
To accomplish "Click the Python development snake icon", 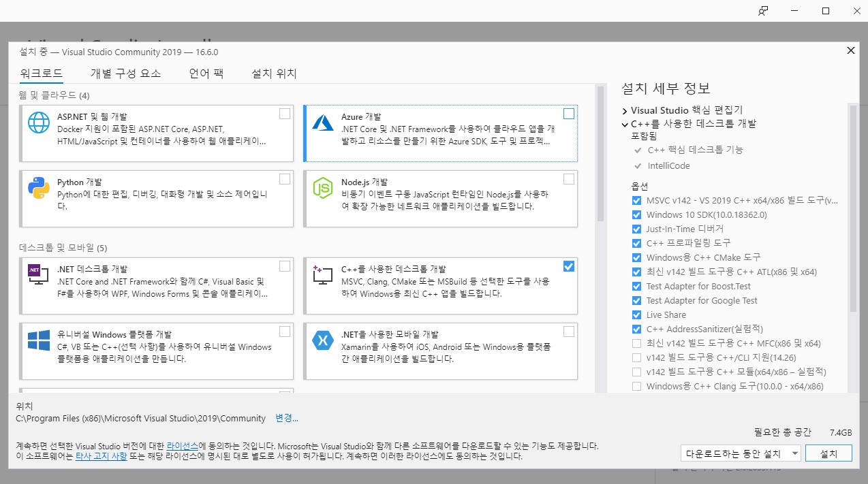I will (39, 187).
